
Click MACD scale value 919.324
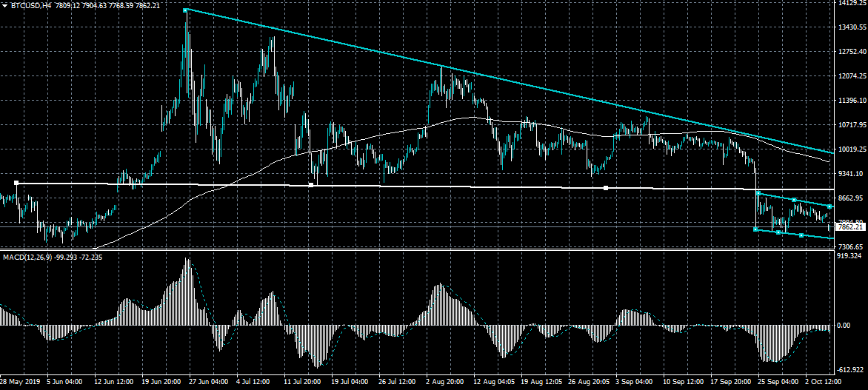(851, 256)
